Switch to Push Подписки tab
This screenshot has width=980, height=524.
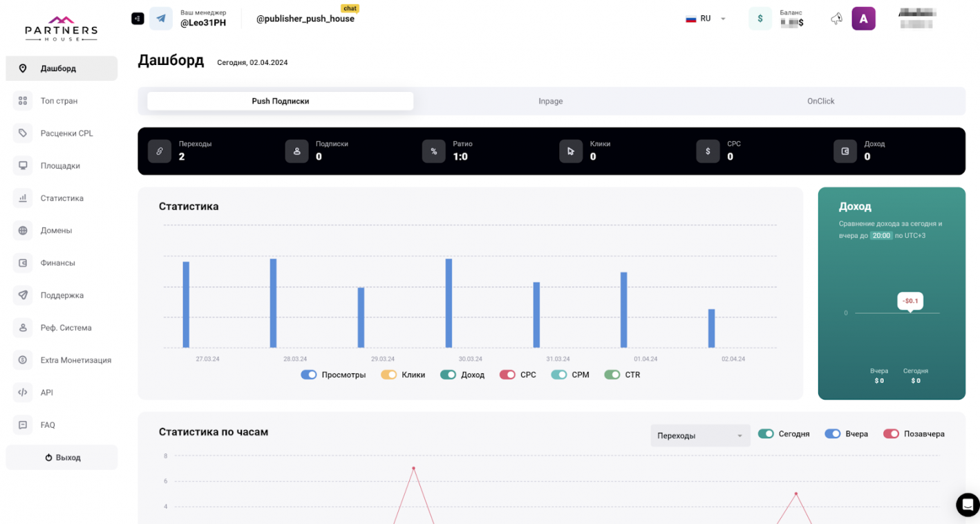coord(280,101)
